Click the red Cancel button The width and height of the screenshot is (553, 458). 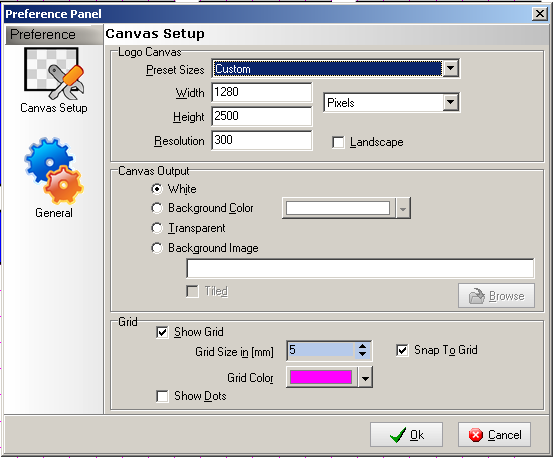click(494, 434)
